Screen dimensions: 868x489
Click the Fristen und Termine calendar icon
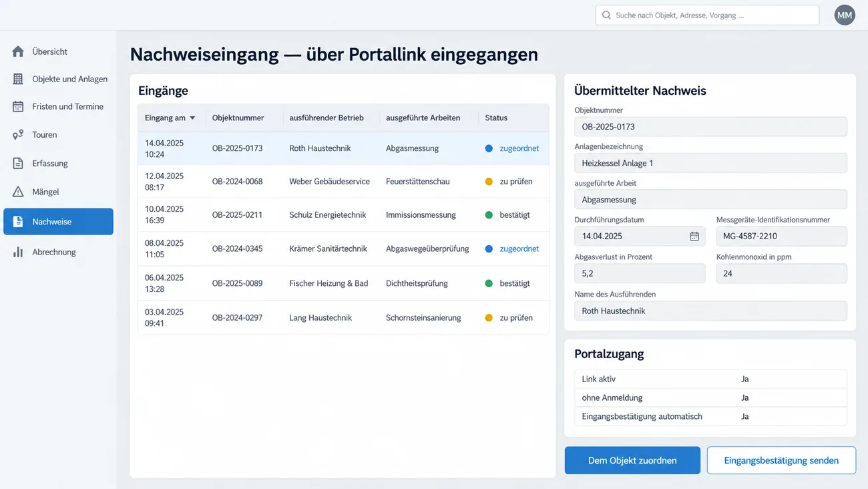(18, 106)
